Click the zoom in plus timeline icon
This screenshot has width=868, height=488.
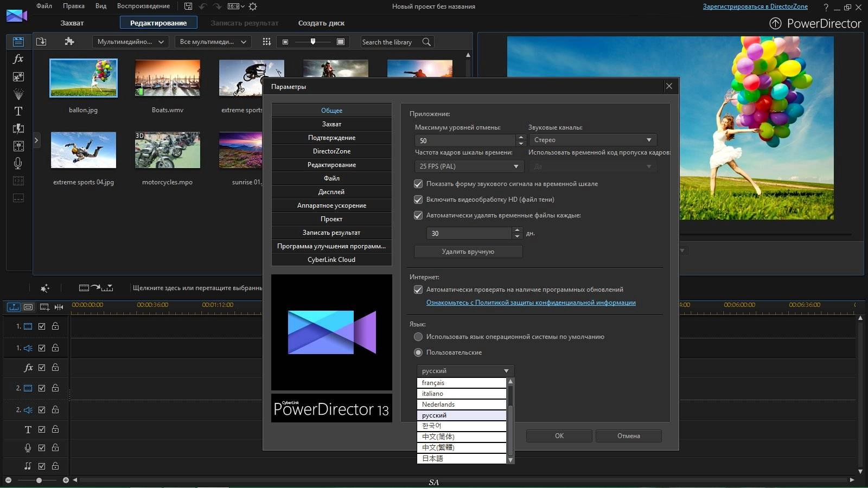pos(66,480)
